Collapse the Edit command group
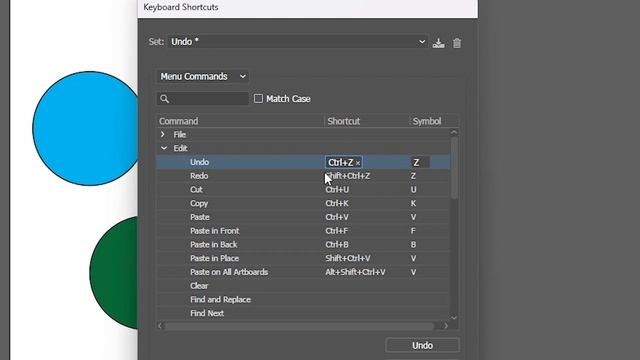 click(x=164, y=148)
